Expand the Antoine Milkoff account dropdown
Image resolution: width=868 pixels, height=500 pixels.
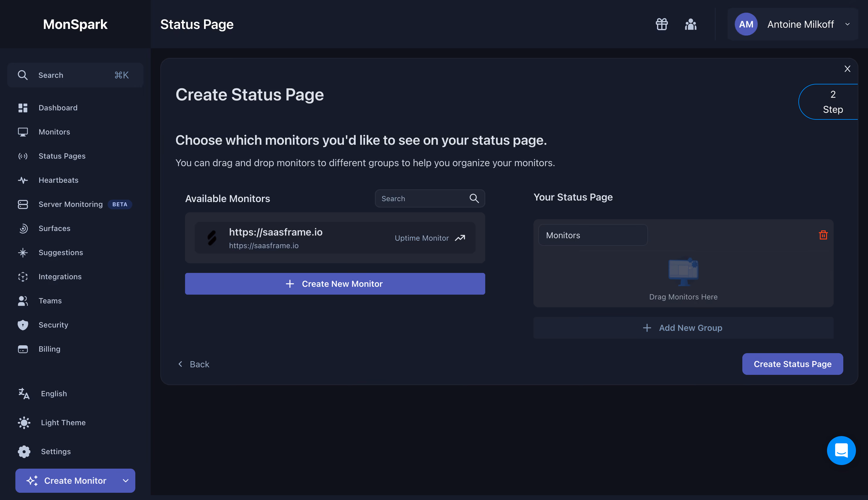pos(847,24)
